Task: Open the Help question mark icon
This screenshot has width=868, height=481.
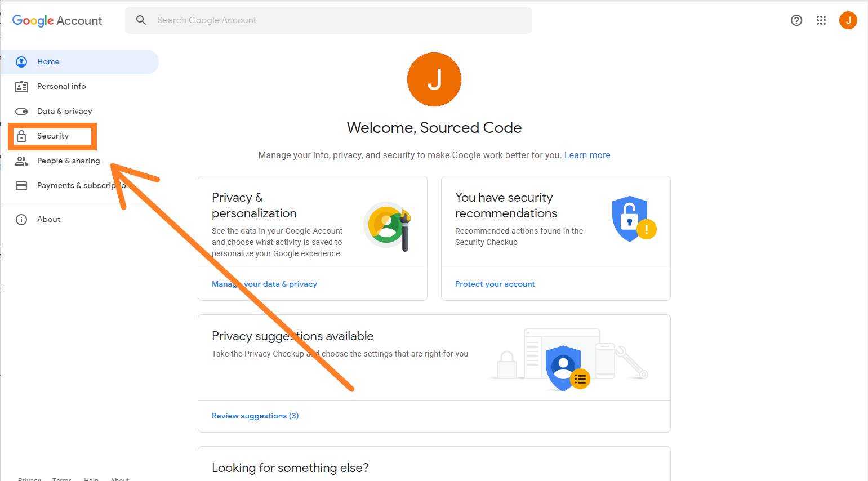Action: click(796, 20)
